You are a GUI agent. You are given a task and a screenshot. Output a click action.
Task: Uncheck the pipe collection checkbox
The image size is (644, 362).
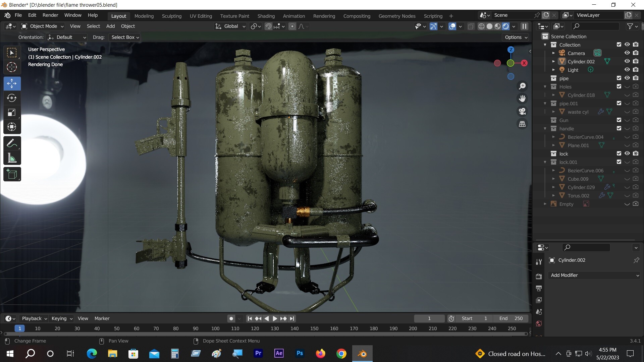click(x=619, y=78)
